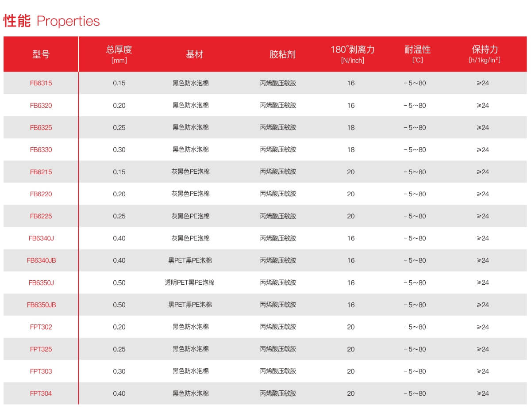Image resolution: width=531 pixels, height=420 pixels.
Task: Click the FPT302 model number
Action: (41, 327)
